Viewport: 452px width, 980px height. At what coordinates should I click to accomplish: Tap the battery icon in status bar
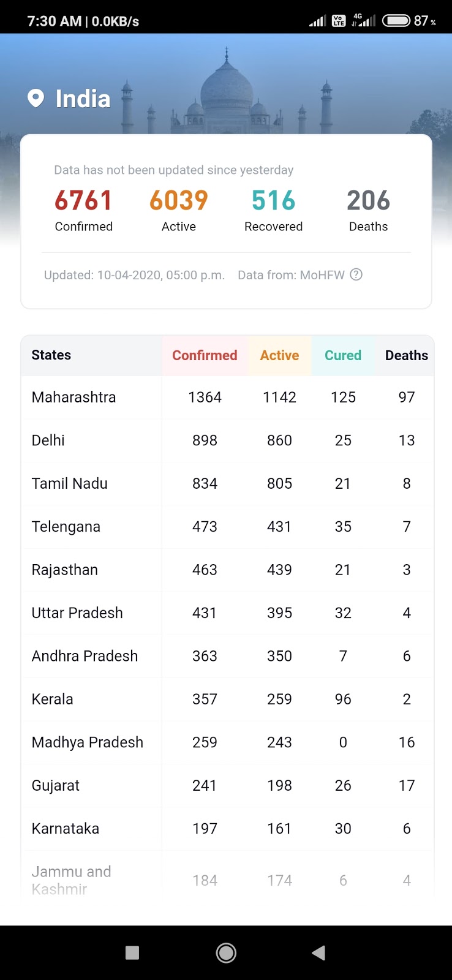[396, 21]
